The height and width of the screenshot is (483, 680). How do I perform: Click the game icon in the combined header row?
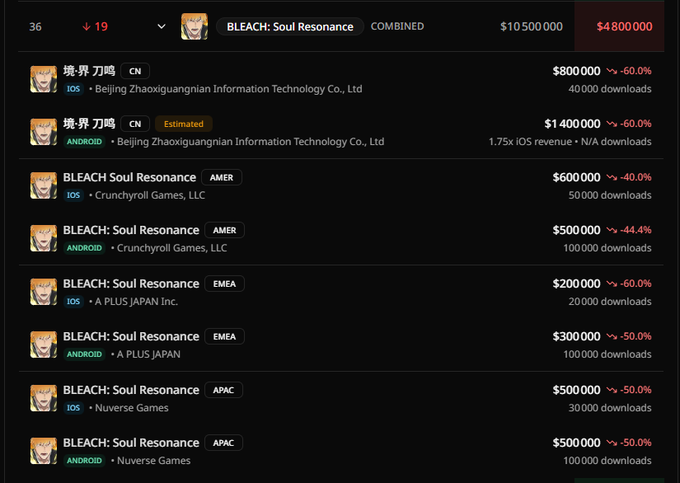pos(194,26)
